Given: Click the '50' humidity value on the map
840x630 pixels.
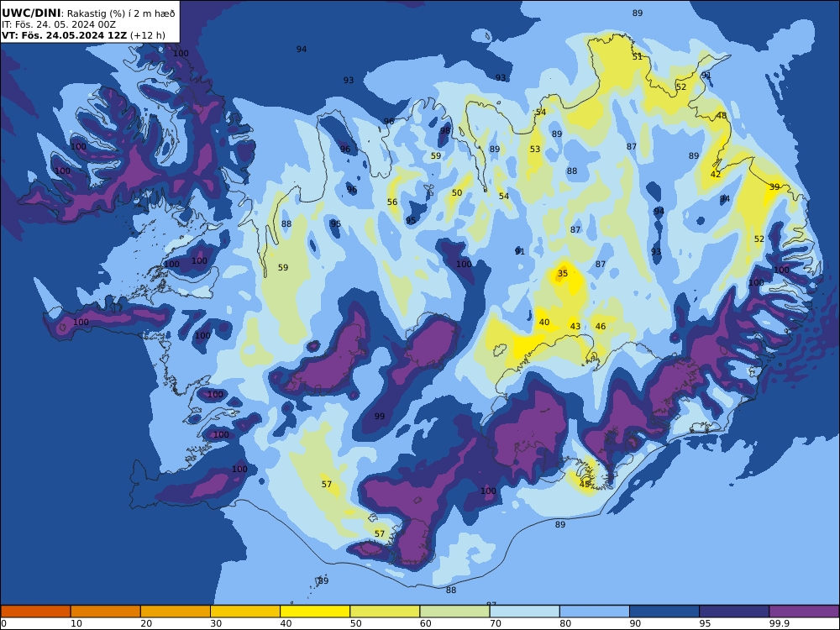Looking at the screenshot, I should click(457, 193).
